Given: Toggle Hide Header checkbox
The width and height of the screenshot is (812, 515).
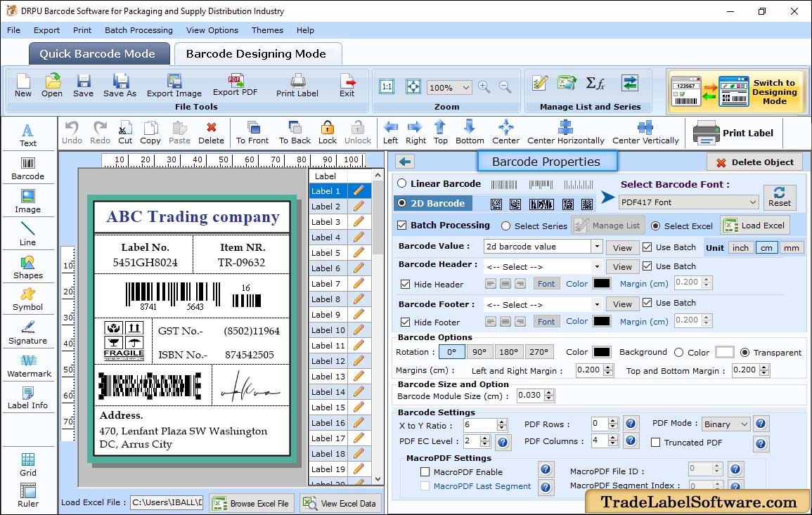Looking at the screenshot, I should pos(406,284).
